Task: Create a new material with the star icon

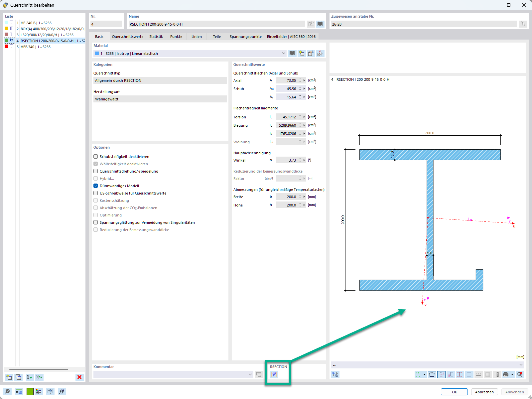Action: click(302, 53)
